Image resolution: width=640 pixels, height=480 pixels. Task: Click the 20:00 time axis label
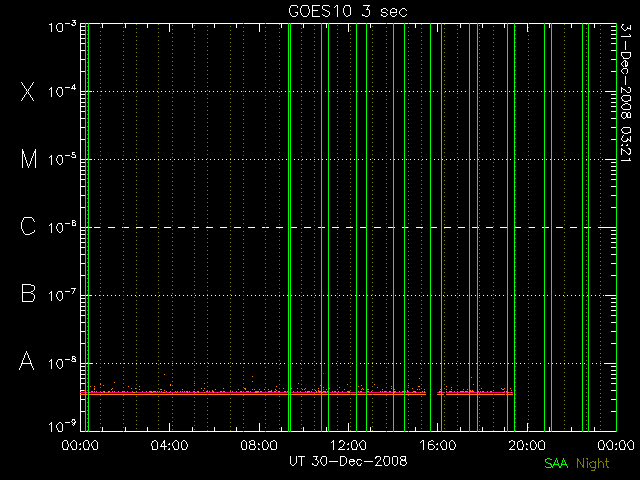tap(527, 445)
